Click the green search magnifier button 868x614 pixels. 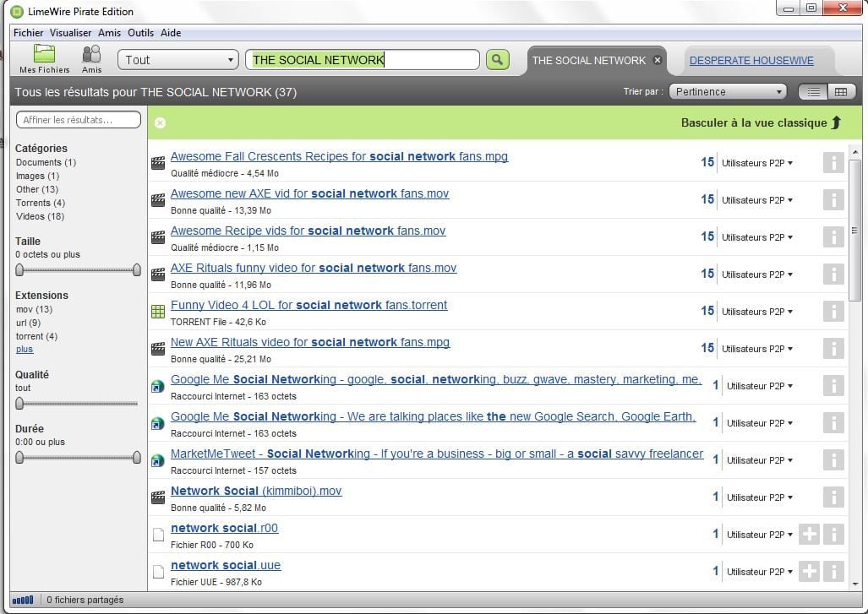coord(498,59)
